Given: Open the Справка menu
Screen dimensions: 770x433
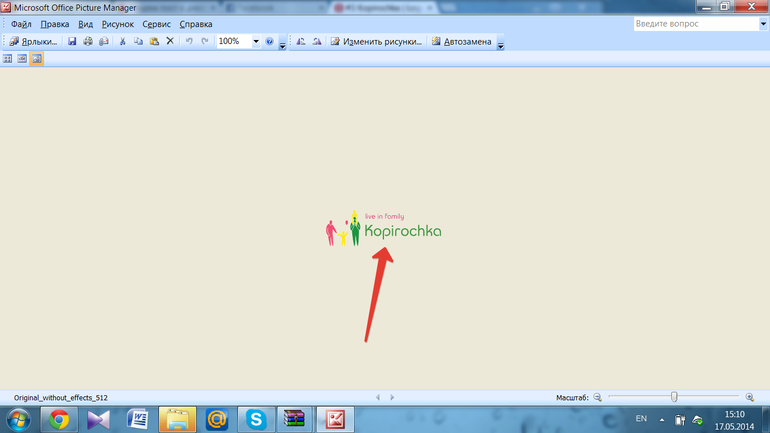Looking at the screenshot, I should coord(195,24).
